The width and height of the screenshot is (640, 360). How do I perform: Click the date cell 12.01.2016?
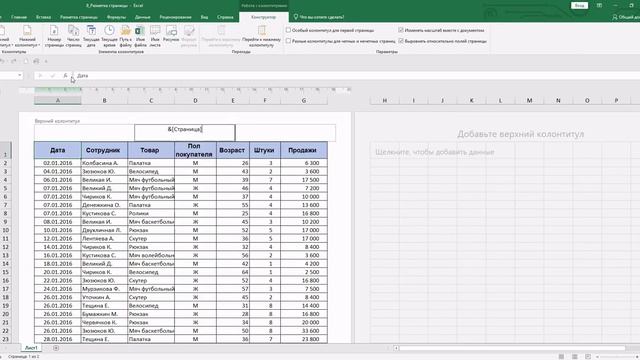58,238
